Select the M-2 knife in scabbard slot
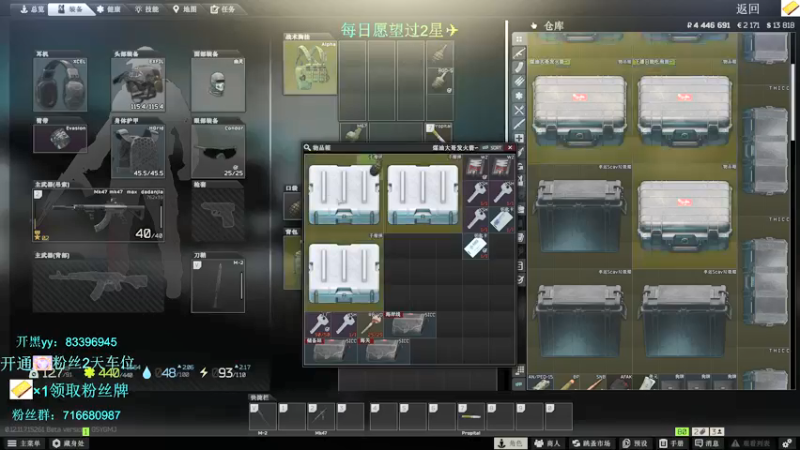The width and height of the screenshot is (800, 450). (218, 286)
